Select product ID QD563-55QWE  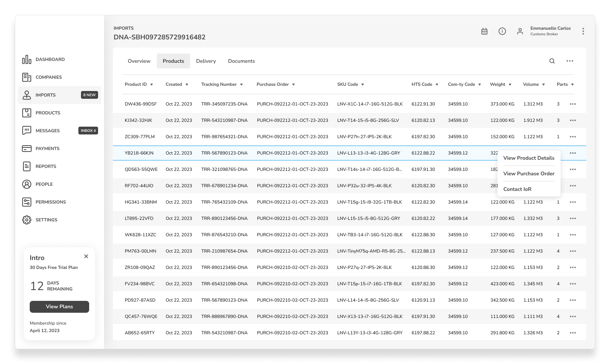(141, 169)
